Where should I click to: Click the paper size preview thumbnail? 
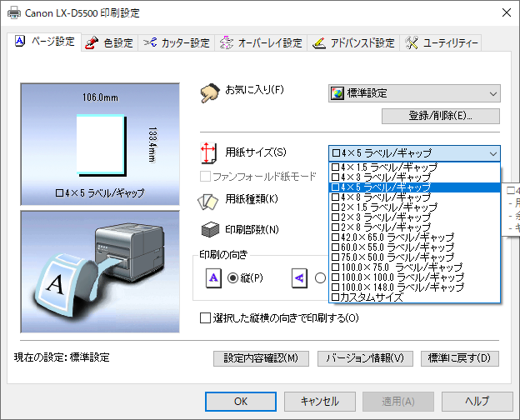100,144
